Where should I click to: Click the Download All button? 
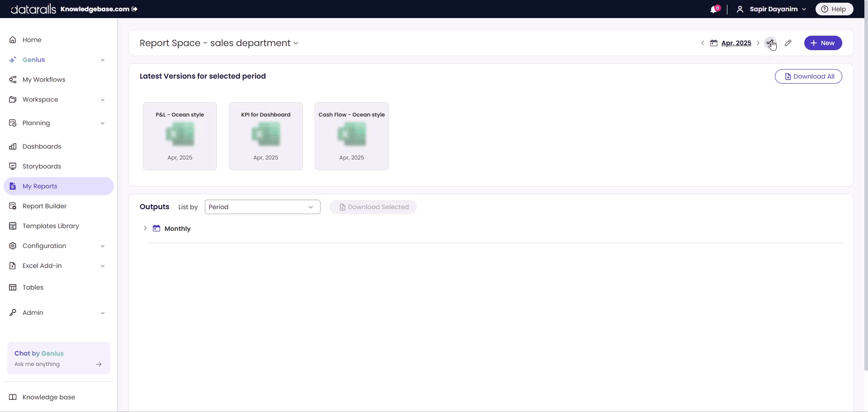tap(808, 76)
